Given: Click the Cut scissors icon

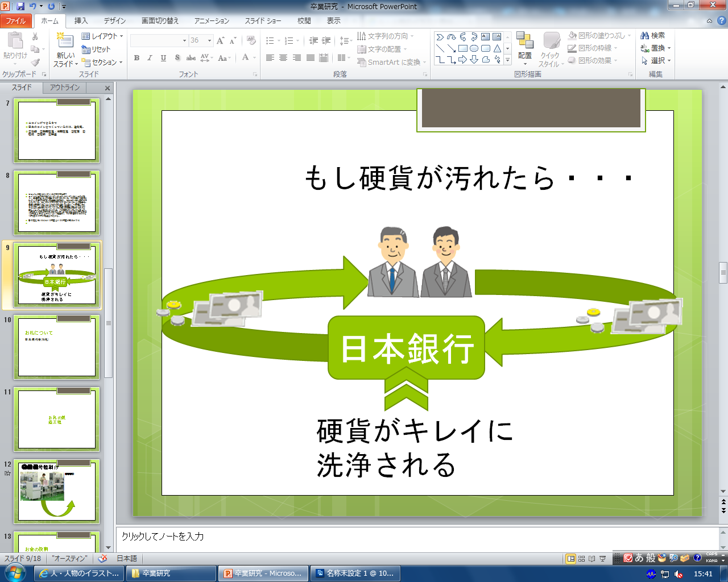Looking at the screenshot, I should pyautogui.click(x=35, y=36).
